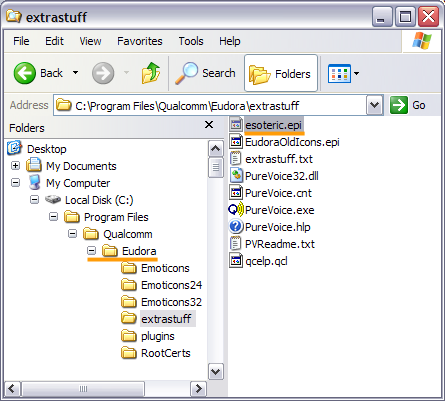Close the Folders side panel

click(x=209, y=125)
